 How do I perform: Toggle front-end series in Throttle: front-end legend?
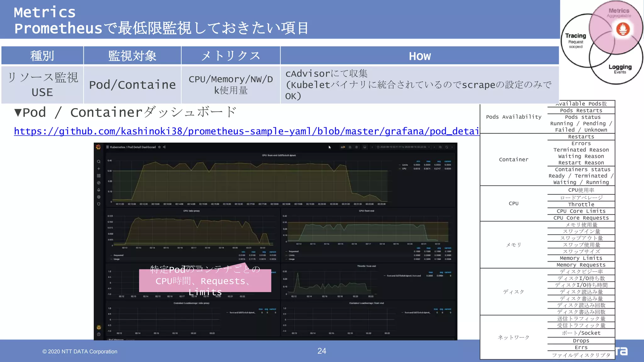404,276
